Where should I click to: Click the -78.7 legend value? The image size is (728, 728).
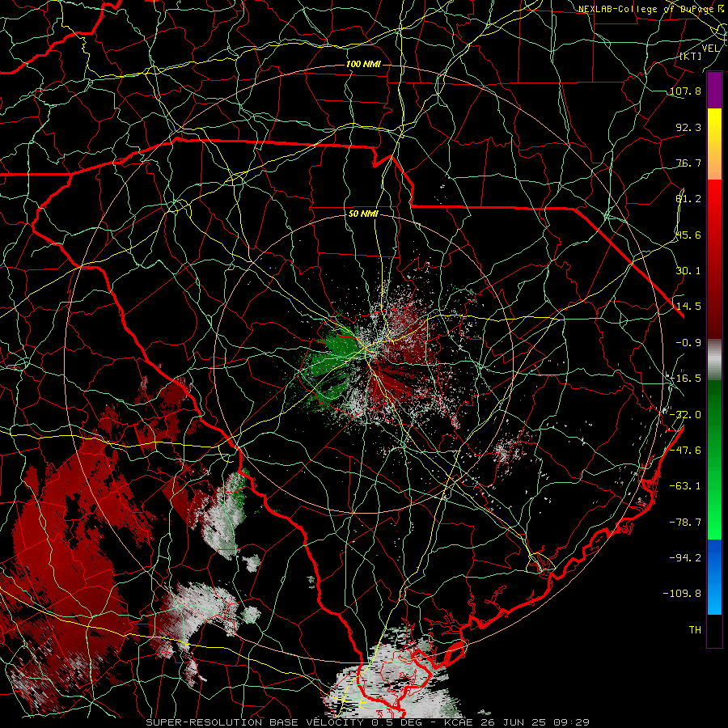coord(685,523)
